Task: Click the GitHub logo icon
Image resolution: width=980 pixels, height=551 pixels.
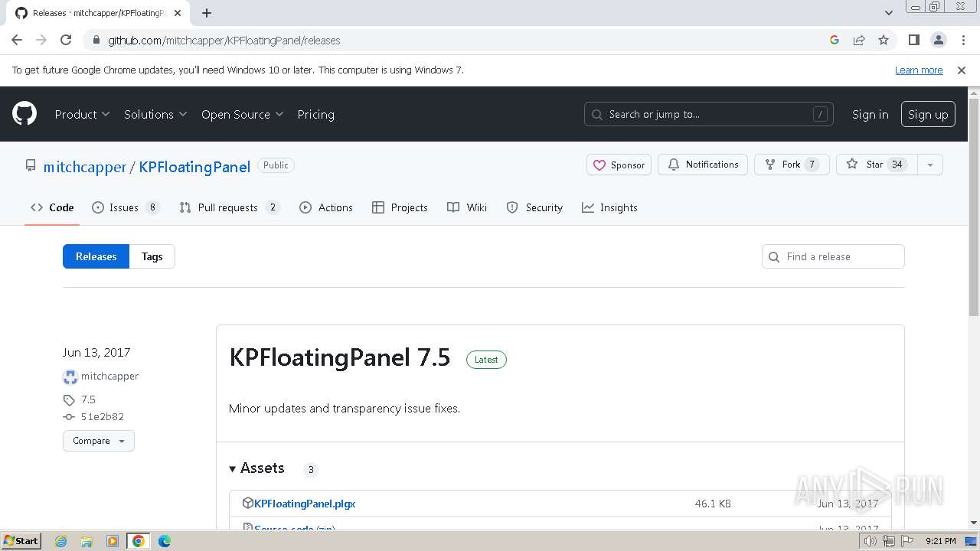Action: tap(24, 114)
